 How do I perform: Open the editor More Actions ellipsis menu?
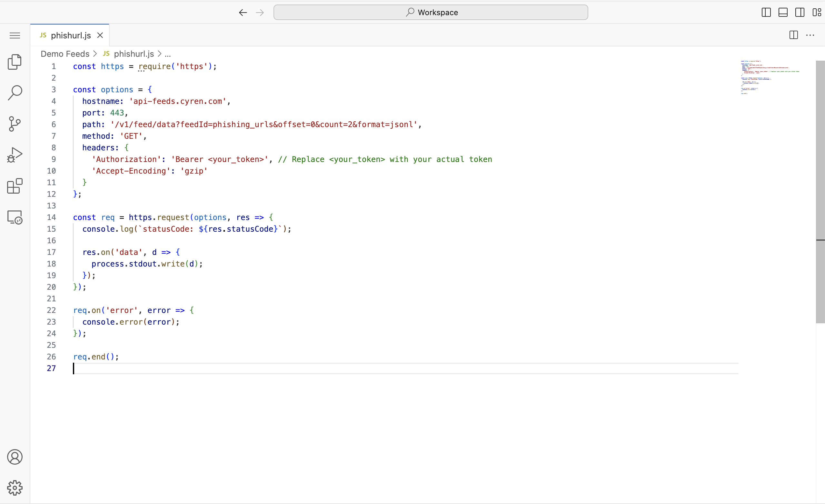coord(810,35)
